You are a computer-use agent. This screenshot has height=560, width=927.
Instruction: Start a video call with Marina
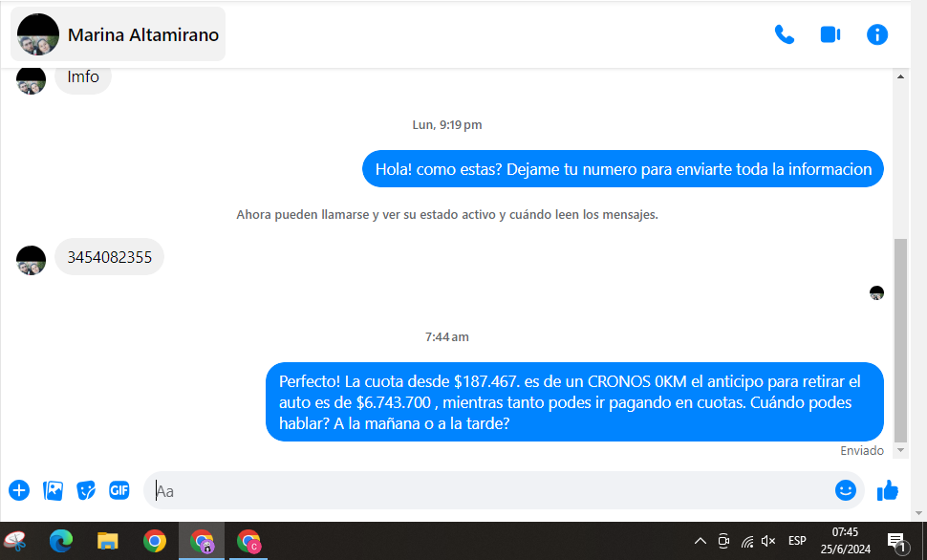pyautogui.click(x=830, y=34)
